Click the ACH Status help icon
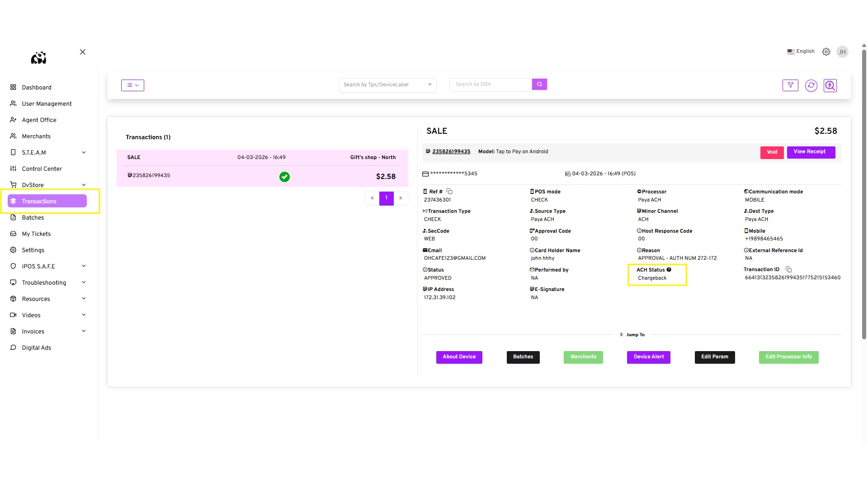Image resolution: width=868 pixels, height=488 pixels. [x=669, y=270]
